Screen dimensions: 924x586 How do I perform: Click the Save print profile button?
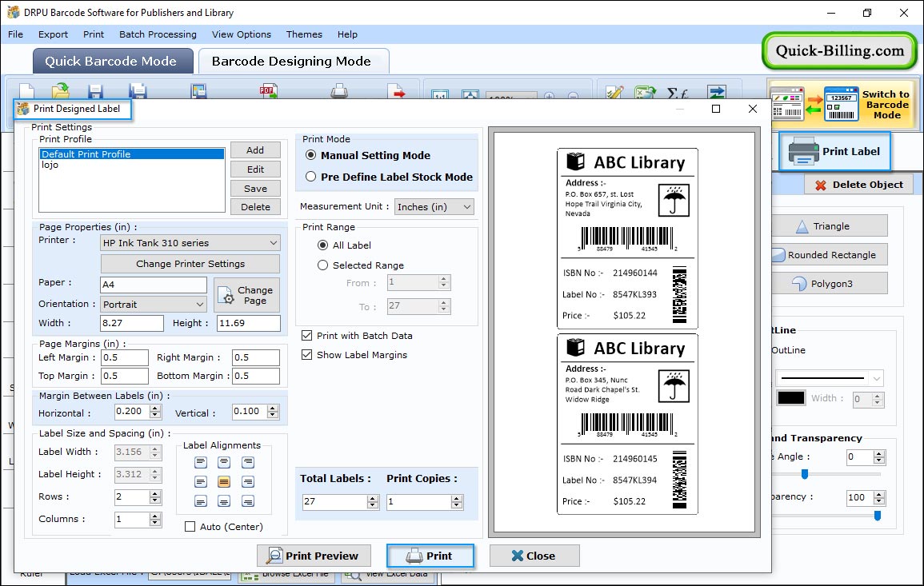(255, 189)
